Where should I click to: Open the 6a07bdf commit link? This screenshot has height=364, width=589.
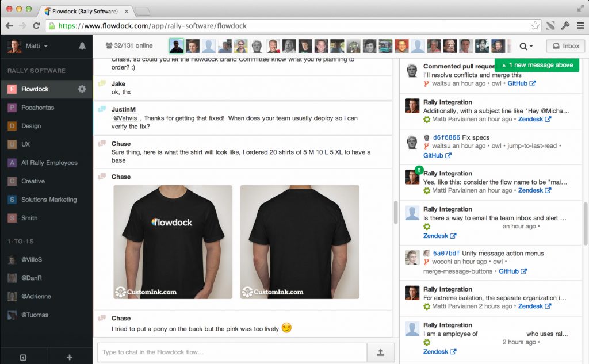pyautogui.click(x=446, y=253)
